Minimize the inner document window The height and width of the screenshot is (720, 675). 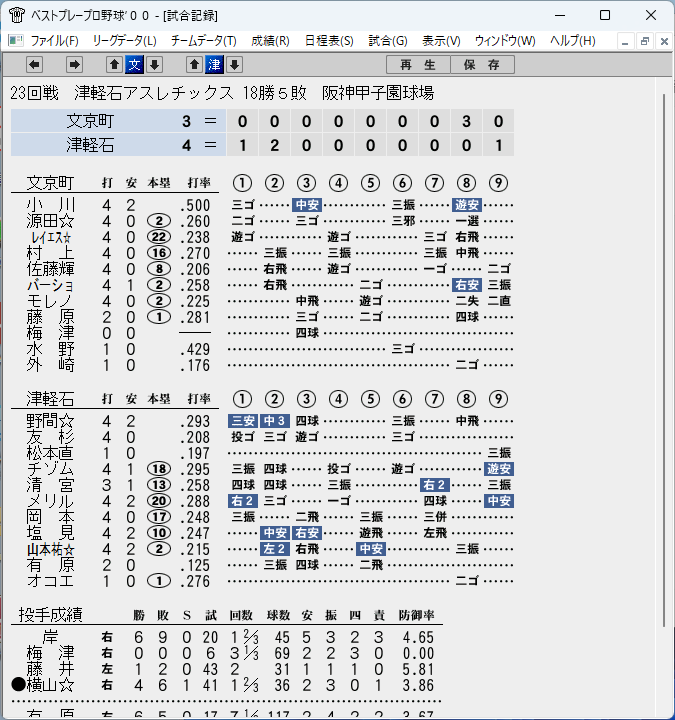coord(624,41)
